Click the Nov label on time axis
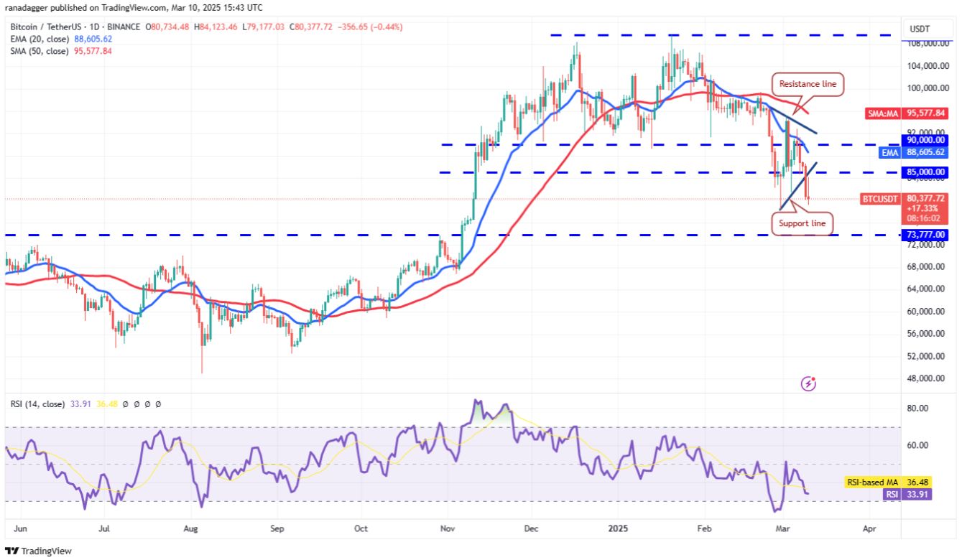962x560 pixels. click(447, 528)
